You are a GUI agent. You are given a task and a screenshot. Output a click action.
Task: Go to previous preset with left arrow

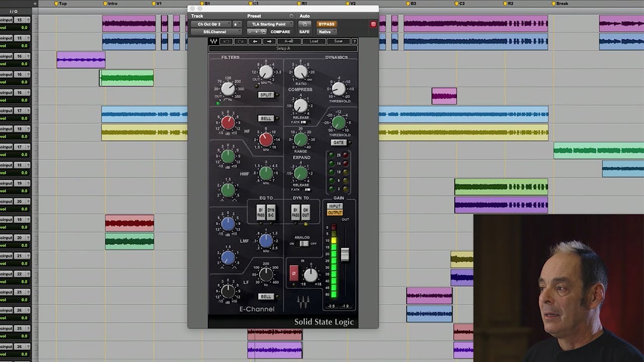point(255,41)
